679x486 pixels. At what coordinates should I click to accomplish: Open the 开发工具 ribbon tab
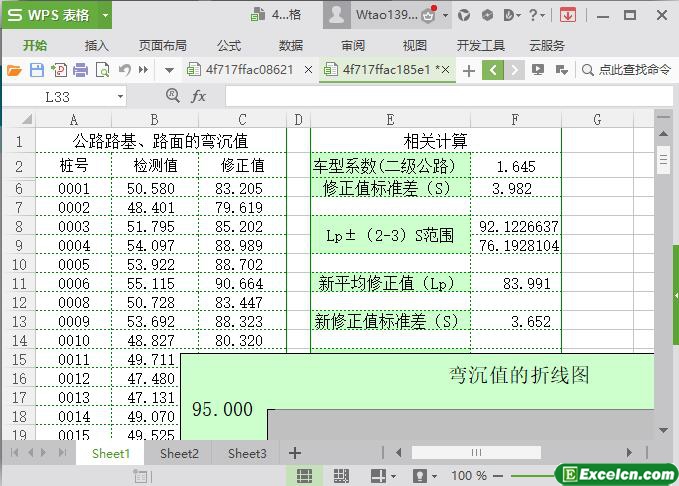pos(481,45)
